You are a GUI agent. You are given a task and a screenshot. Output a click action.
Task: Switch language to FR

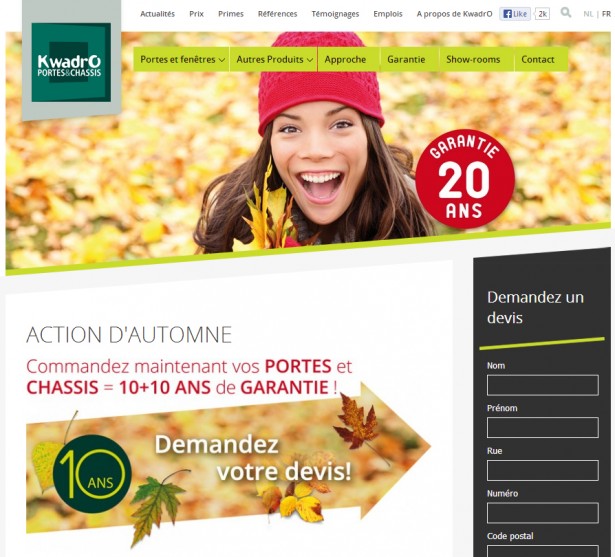606,14
